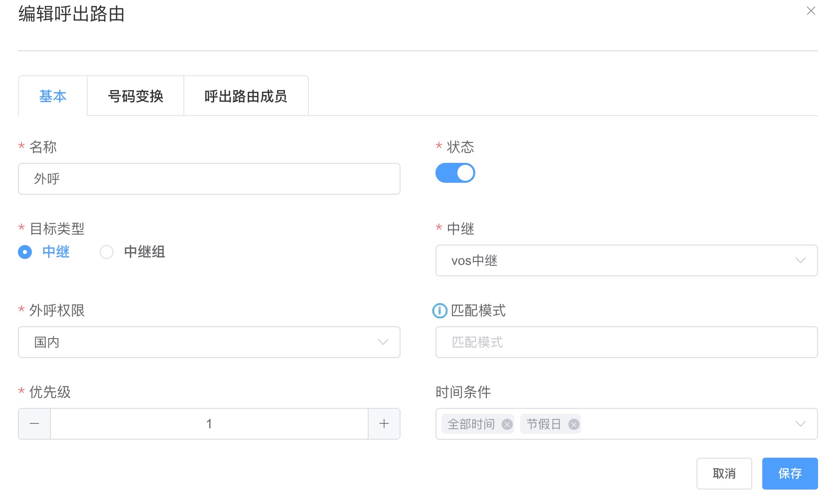Click the 名称 input containing 外呼

click(209, 179)
